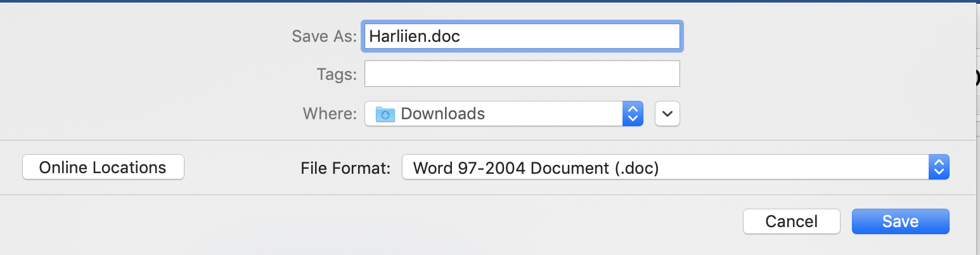Image resolution: width=980 pixels, height=255 pixels.
Task: Click the Online Locations button
Action: [x=103, y=167]
